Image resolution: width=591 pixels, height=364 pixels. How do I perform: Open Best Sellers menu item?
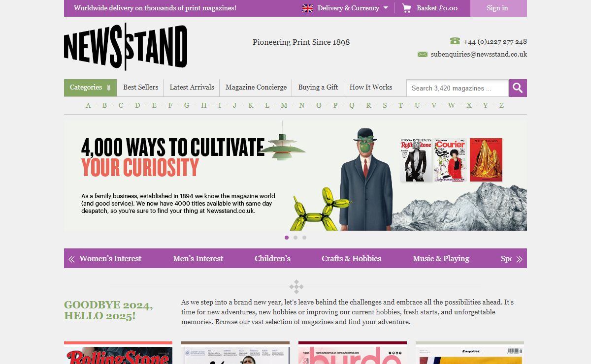140,87
